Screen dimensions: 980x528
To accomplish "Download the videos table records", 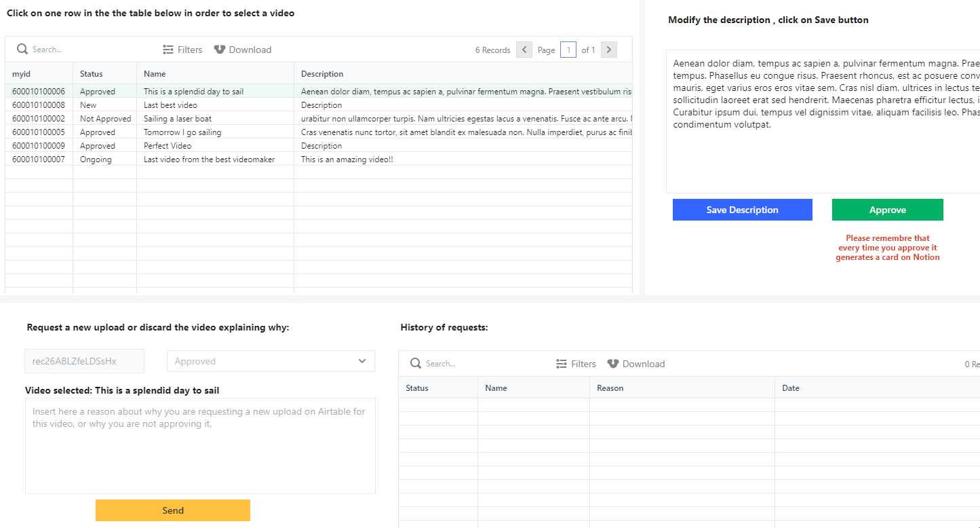I will 242,50.
